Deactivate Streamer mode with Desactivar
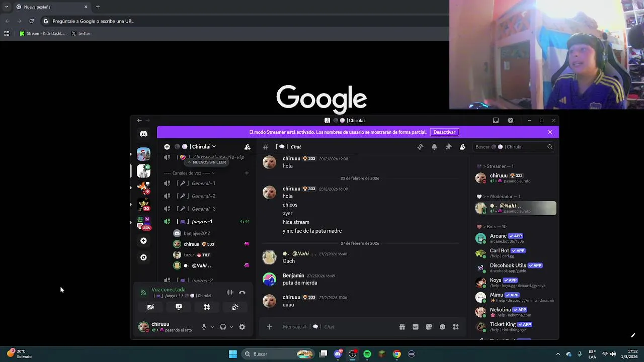 pyautogui.click(x=444, y=132)
